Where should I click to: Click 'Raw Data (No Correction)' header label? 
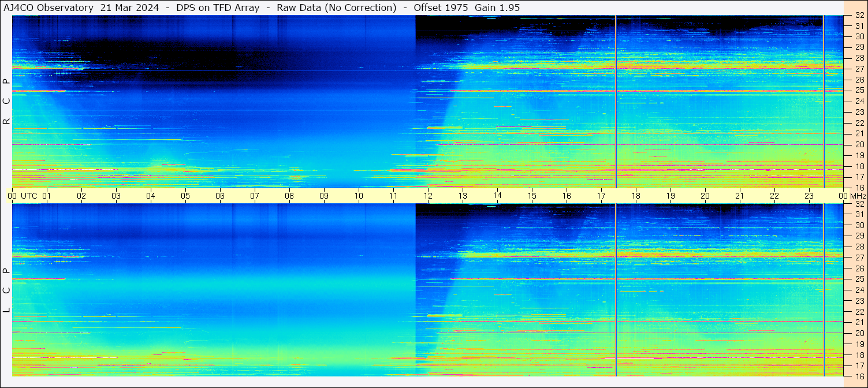click(x=337, y=8)
